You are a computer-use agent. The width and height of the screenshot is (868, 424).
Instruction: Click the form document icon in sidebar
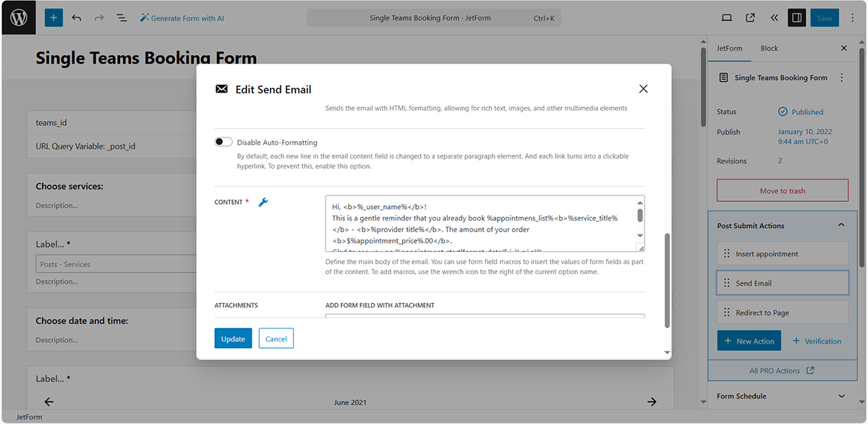coord(723,77)
